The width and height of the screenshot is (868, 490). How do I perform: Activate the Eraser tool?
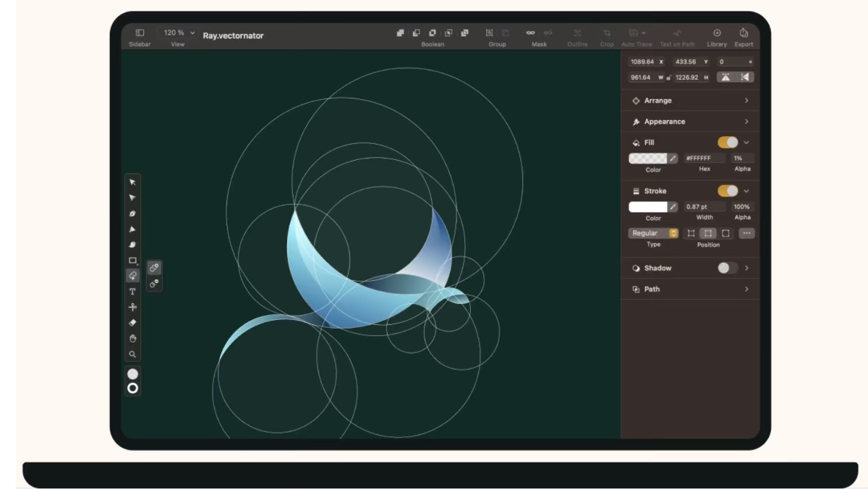point(132,323)
